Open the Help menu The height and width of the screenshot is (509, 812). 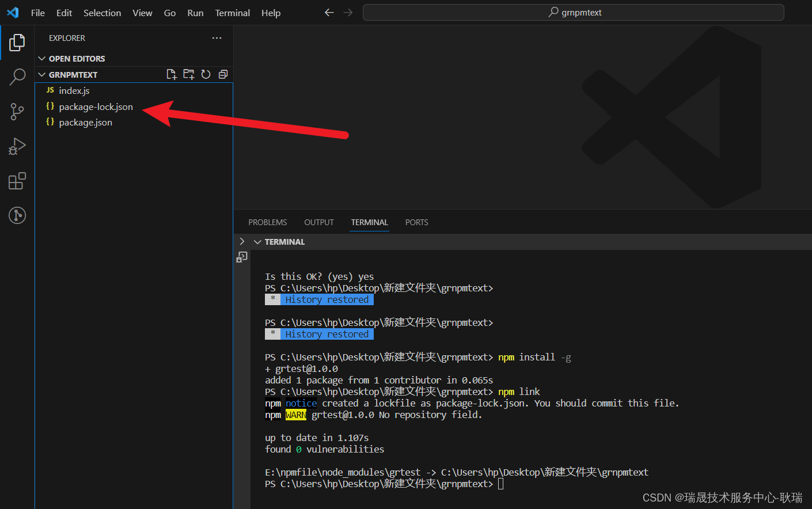click(271, 13)
